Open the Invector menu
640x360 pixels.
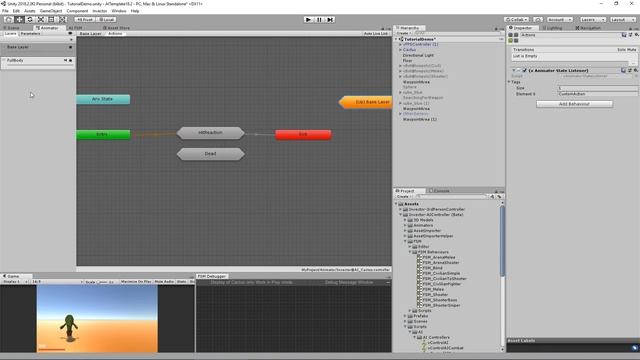pyautogui.click(x=100, y=11)
